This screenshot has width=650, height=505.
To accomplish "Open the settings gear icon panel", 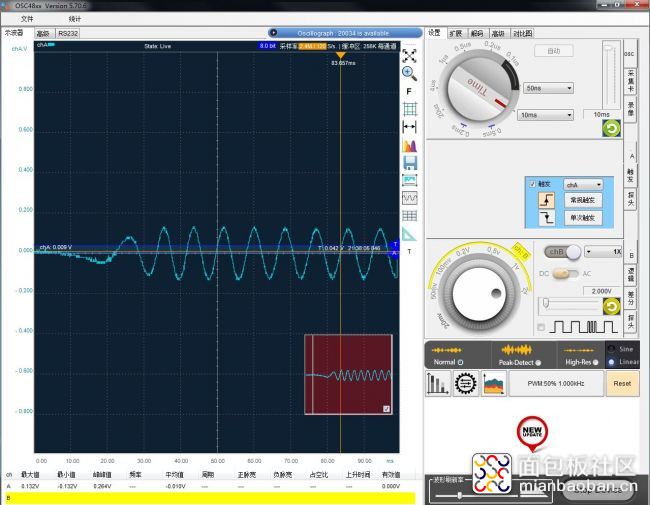I will tap(466, 384).
